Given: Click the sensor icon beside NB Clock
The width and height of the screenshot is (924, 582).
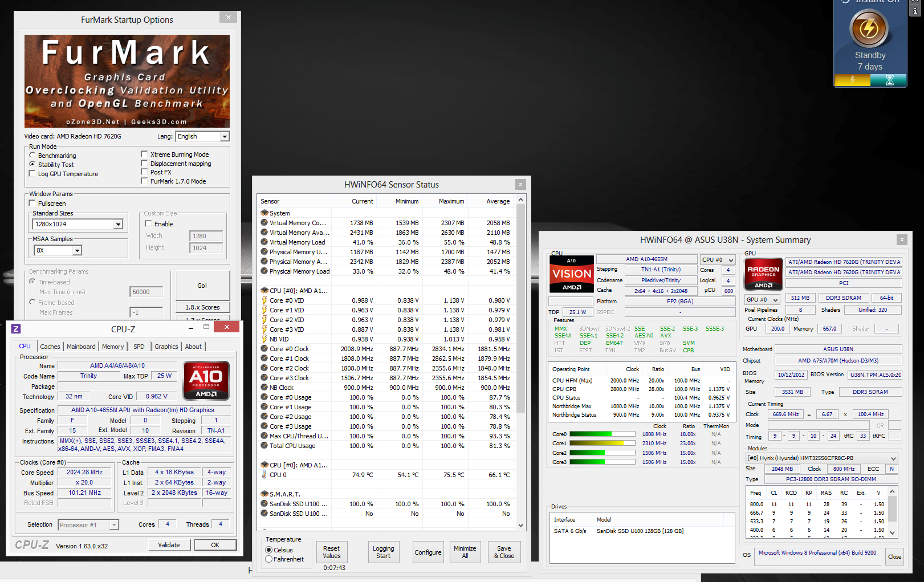Looking at the screenshot, I should tap(264, 387).
